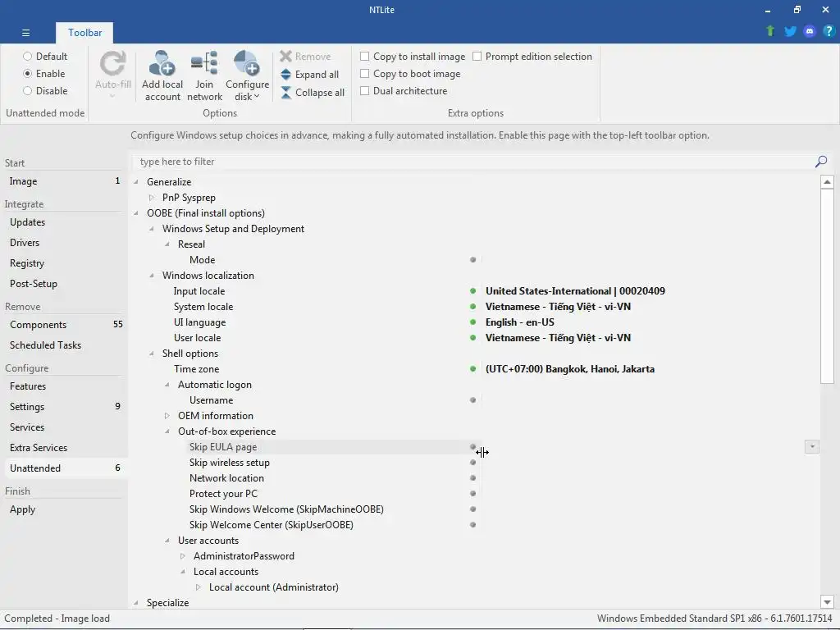Click gray dot beside Network location

point(473,478)
